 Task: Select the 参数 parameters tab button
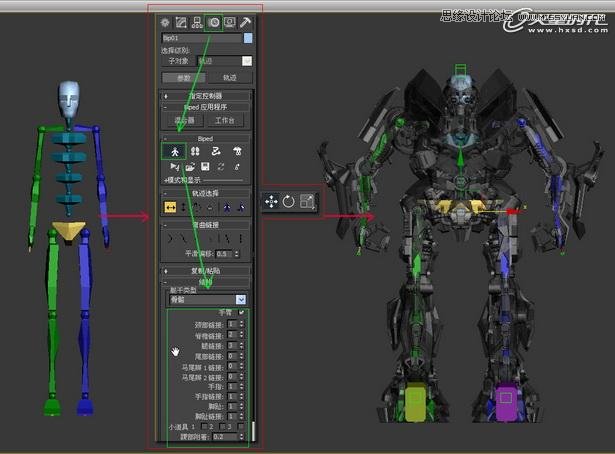[x=184, y=78]
